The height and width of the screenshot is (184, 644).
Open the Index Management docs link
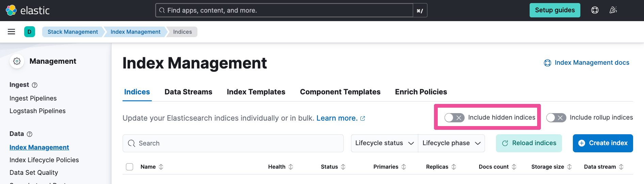[x=592, y=63]
